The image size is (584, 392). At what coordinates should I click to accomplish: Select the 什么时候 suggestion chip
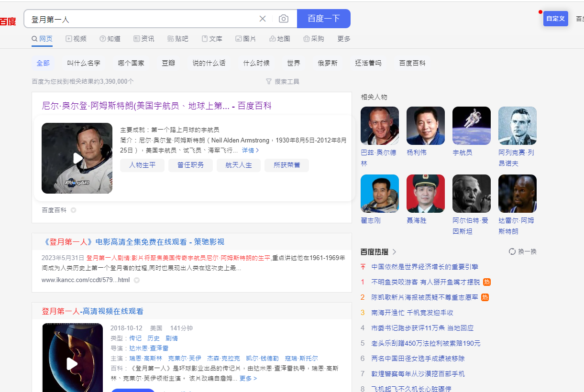pyautogui.click(x=256, y=63)
